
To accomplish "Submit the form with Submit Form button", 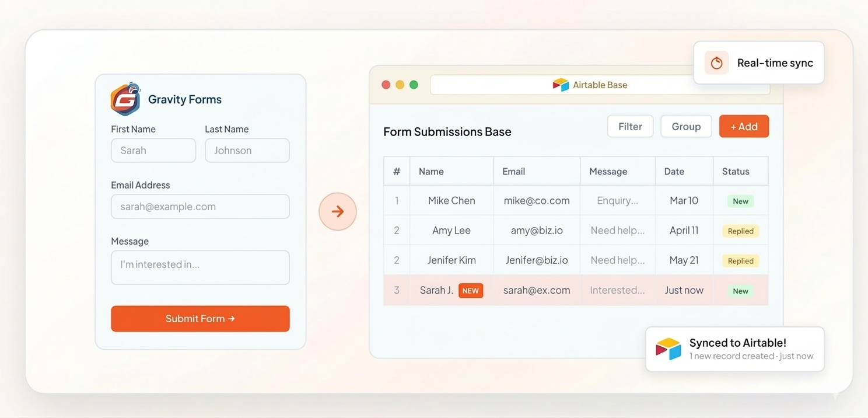I will (x=200, y=319).
